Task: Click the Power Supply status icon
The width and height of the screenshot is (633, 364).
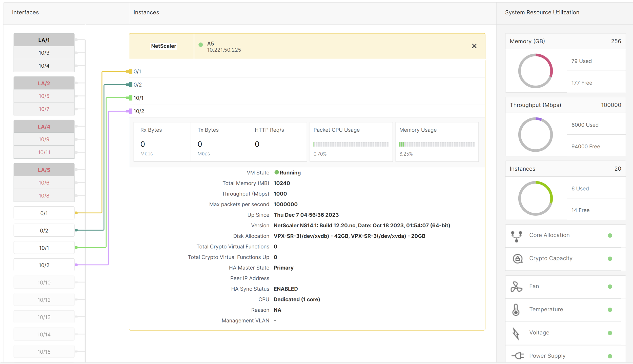Action: pyautogui.click(x=611, y=356)
